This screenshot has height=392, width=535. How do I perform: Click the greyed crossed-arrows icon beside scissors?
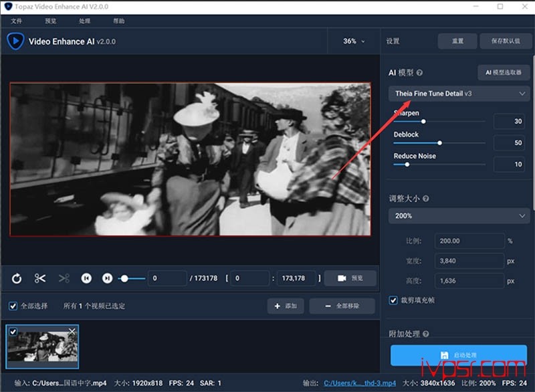coord(64,278)
